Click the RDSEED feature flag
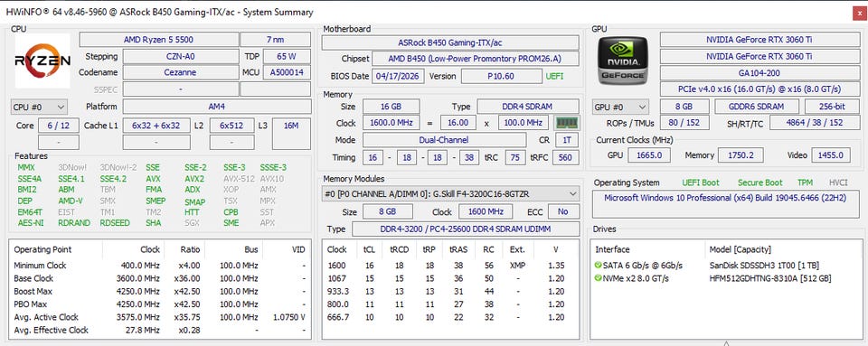Screen dimensions: 868x346 [114, 223]
